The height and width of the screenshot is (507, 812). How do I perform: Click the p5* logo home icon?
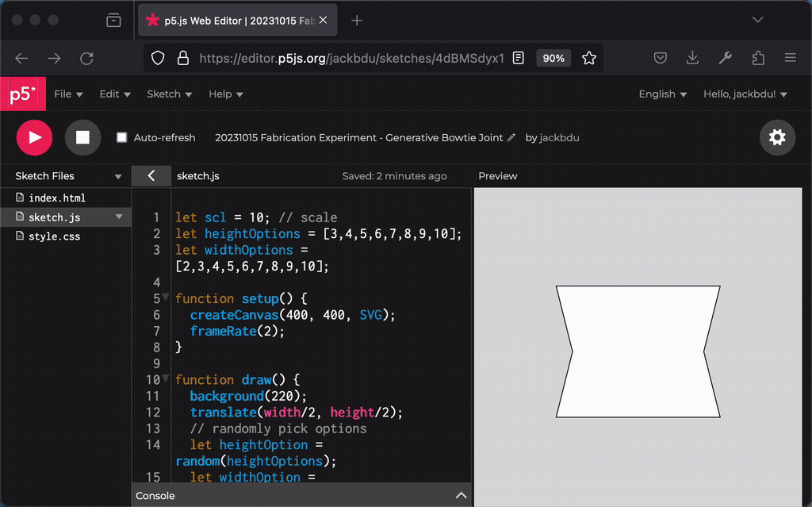(22, 94)
